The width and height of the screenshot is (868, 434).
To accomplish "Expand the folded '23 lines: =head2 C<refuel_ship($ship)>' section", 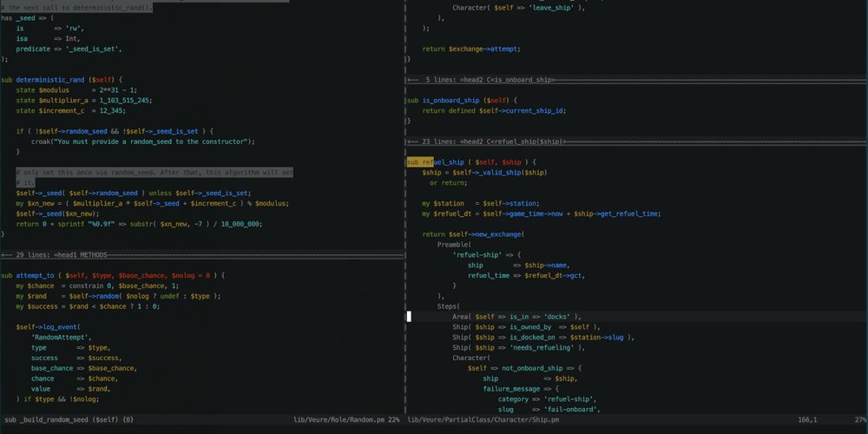I will 637,141.
